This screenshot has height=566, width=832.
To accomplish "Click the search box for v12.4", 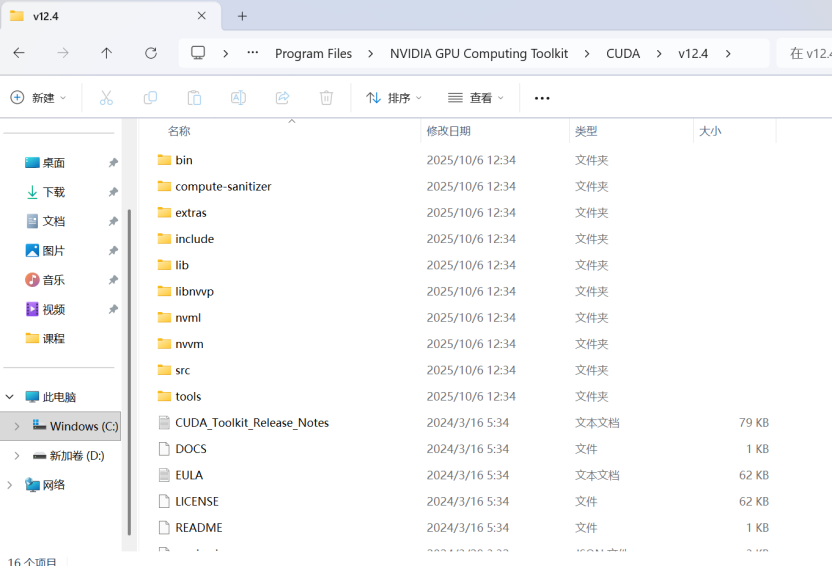I will coord(804,53).
